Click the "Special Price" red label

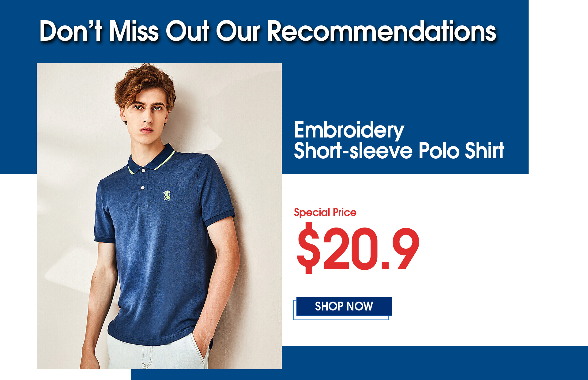325,212
